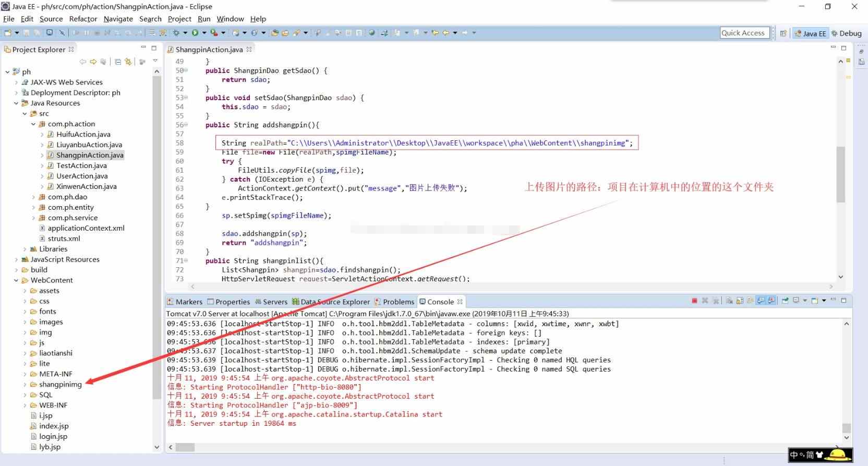Viewport: 868px width, 466px height.
Task: Toggle console Scroll Lock
Action: [x=740, y=301]
